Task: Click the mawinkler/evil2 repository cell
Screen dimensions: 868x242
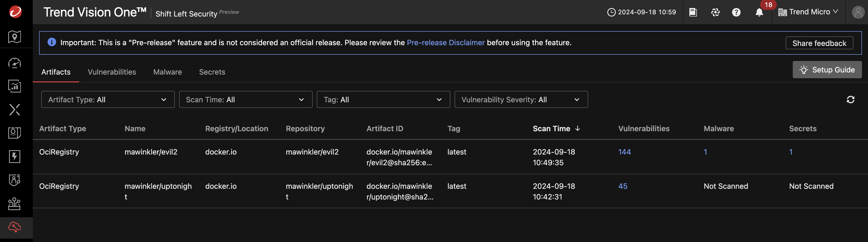Action: pyautogui.click(x=312, y=152)
